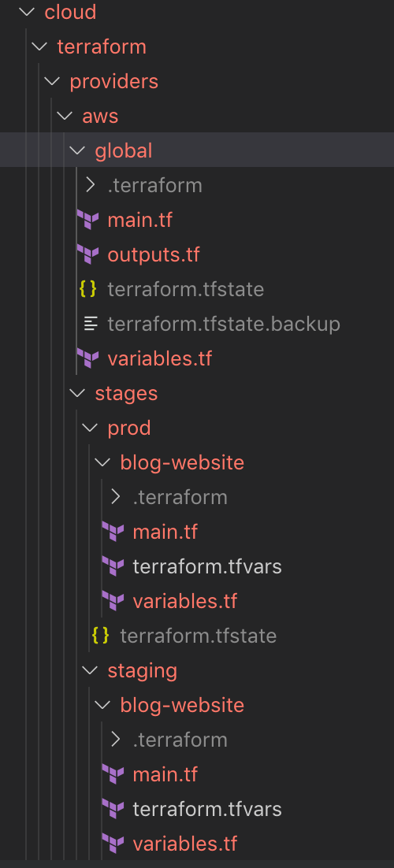
Task: Expand .terraform under prod blog-website
Action: [x=115, y=497]
